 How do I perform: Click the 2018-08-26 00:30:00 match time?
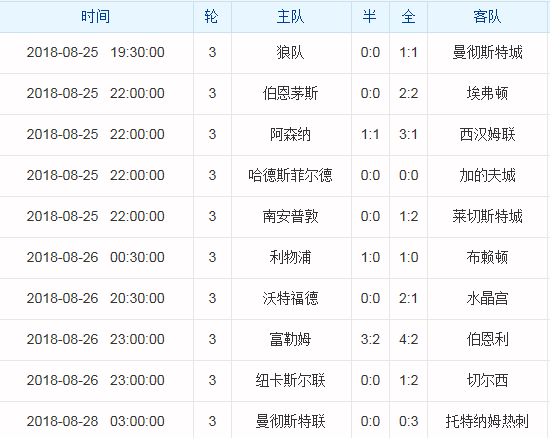pyautogui.click(x=96, y=258)
